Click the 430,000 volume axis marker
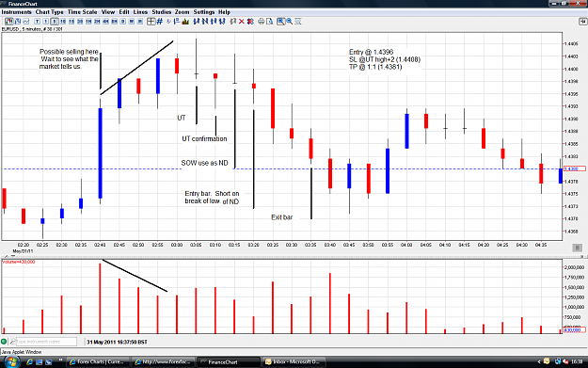588x368 pixels. click(575, 330)
